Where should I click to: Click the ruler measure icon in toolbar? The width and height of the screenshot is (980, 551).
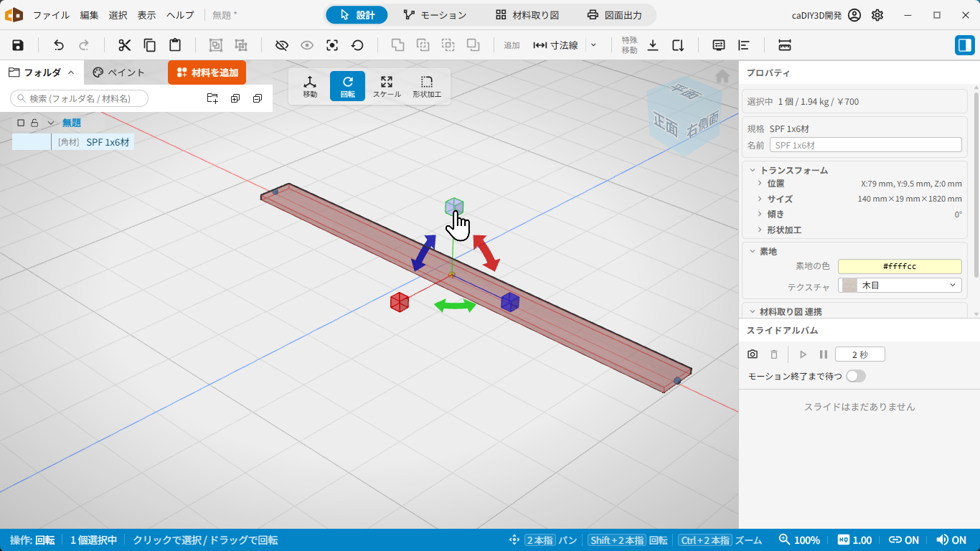coord(784,45)
